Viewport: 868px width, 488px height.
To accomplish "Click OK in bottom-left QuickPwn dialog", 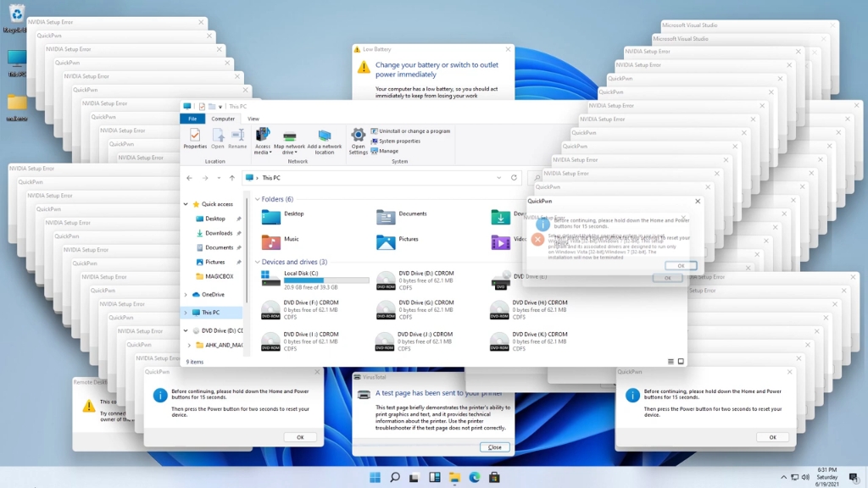I will click(300, 437).
